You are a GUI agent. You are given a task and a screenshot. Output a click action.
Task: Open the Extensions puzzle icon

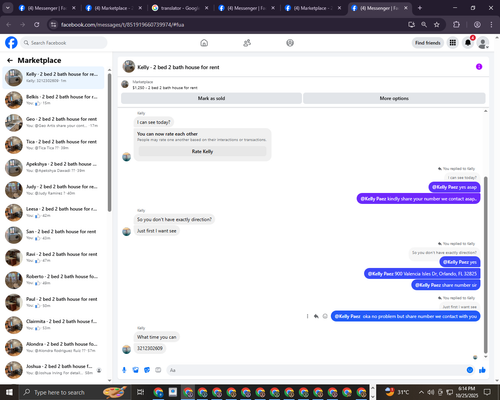point(456,24)
